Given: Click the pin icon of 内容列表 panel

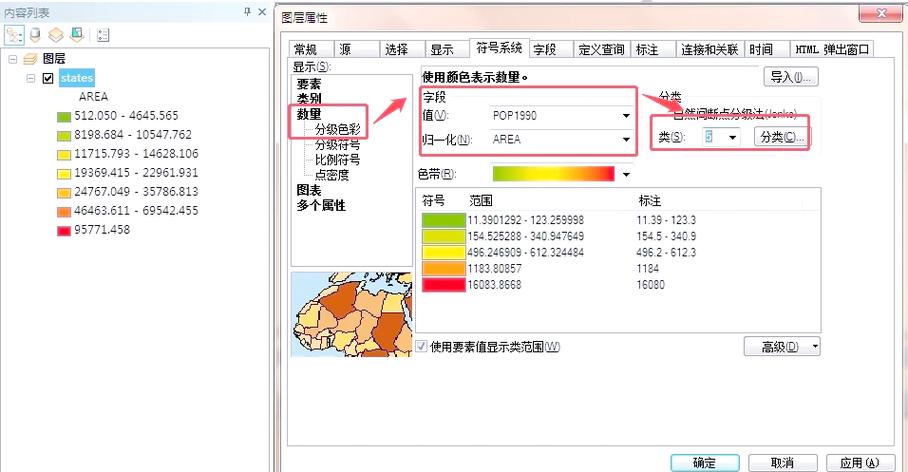Looking at the screenshot, I should tap(247, 12).
